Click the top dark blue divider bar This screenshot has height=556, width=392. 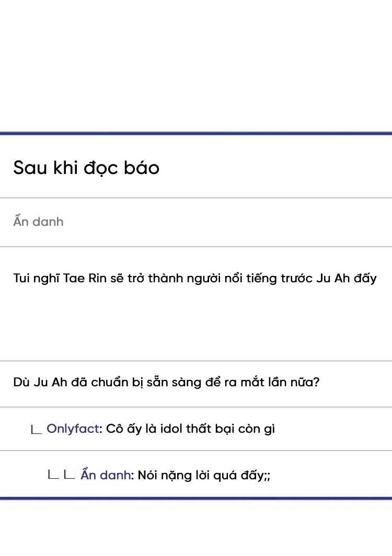tap(196, 133)
